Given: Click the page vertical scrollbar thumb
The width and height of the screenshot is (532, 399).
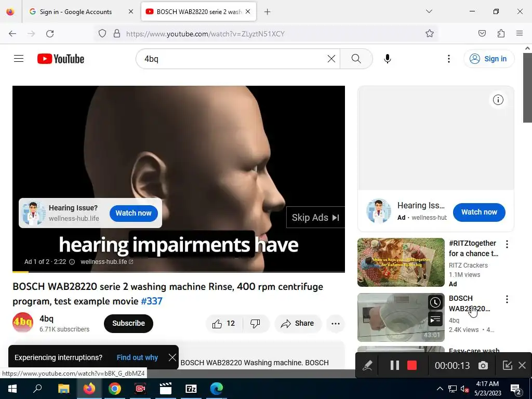Looking at the screenshot, I should point(527,87).
